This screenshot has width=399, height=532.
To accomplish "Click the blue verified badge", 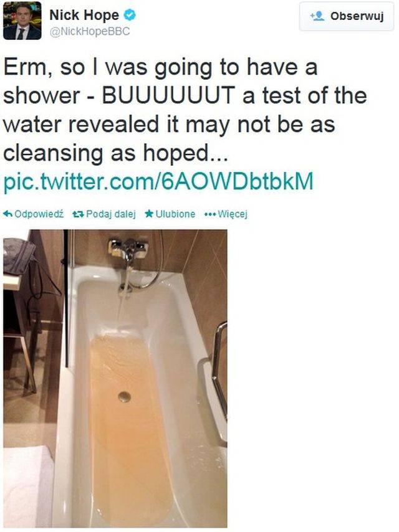I will [x=130, y=14].
